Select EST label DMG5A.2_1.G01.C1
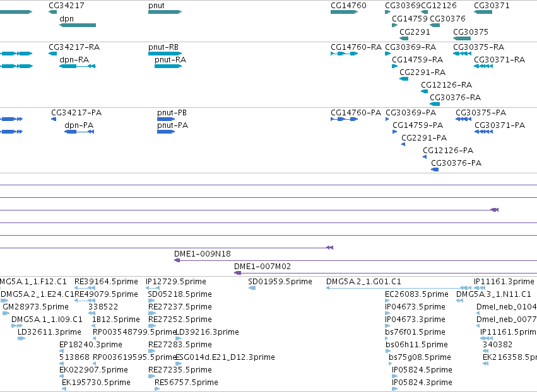Image resolution: width=537 pixels, height=392 pixels. click(x=363, y=282)
